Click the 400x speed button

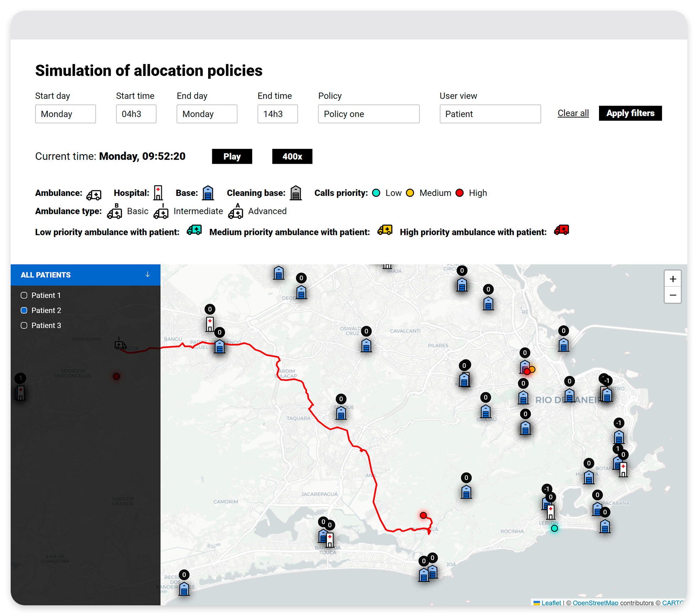[292, 156]
